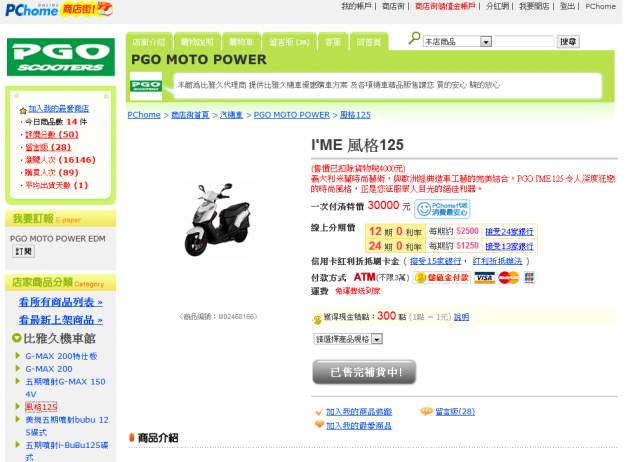The width and height of the screenshot is (640, 462).
Task: Click 我要開店 in the top bar
Action: [534, 7]
